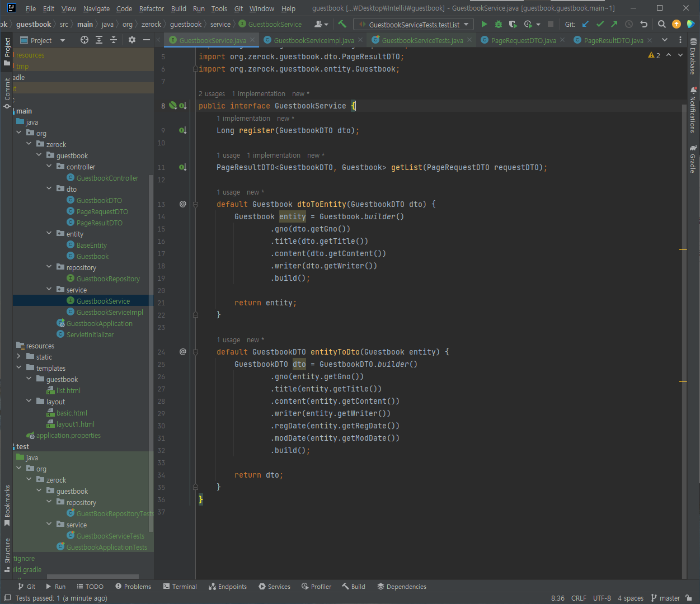
Task: Click the IDE update available icon
Action: coord(676,24)
